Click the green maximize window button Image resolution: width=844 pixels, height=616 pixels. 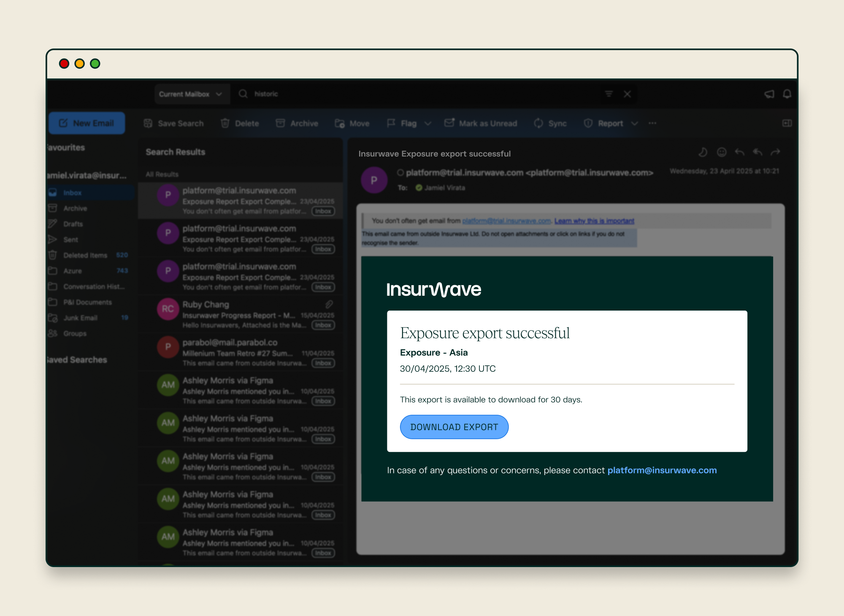(x=95, y=64)
